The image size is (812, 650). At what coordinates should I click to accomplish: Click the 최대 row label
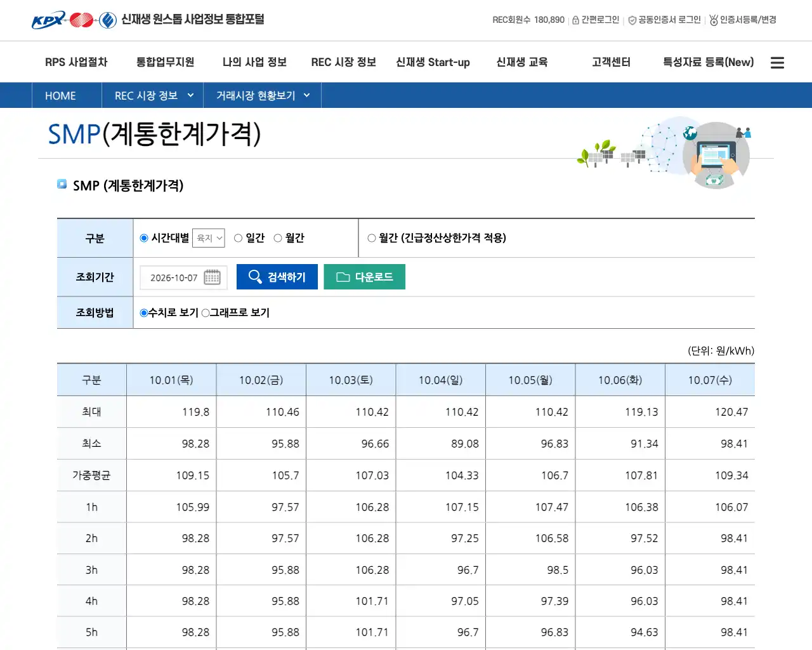pos(91,412)
